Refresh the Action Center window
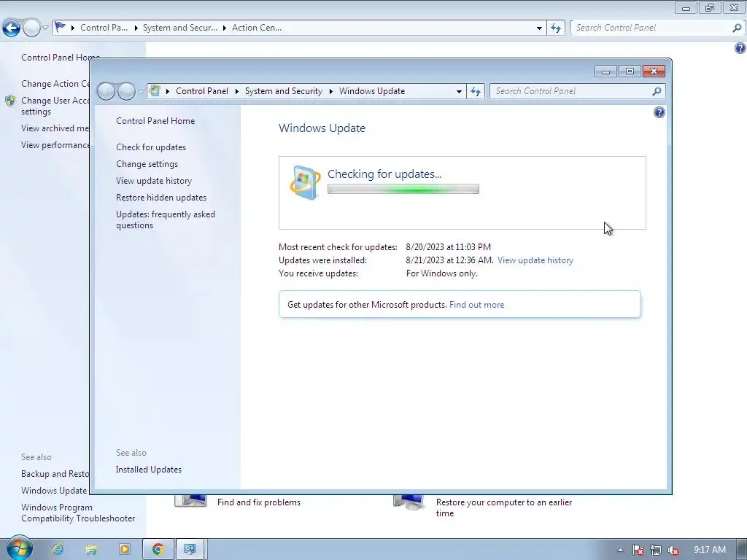Viewport: 747px width, 560px height. pyautogui.click(x=555, y=28)
